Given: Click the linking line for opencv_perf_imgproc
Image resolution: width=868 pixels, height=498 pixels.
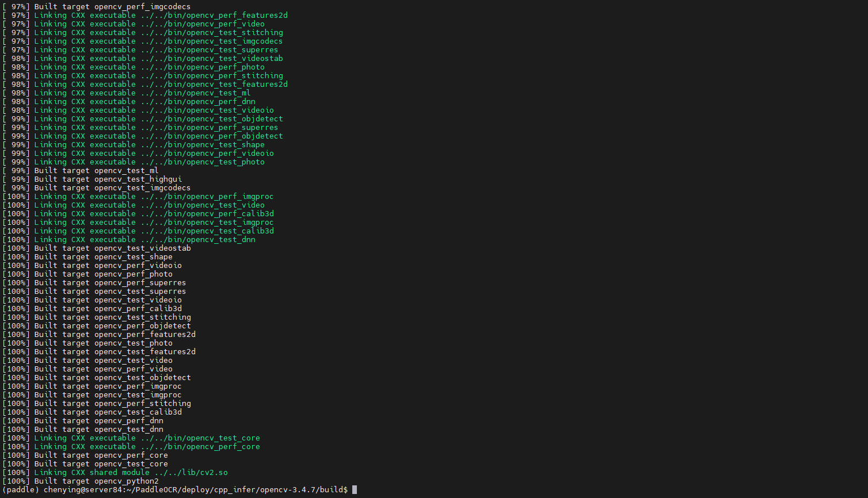Looking at the screenshot, I should [138, 197].
